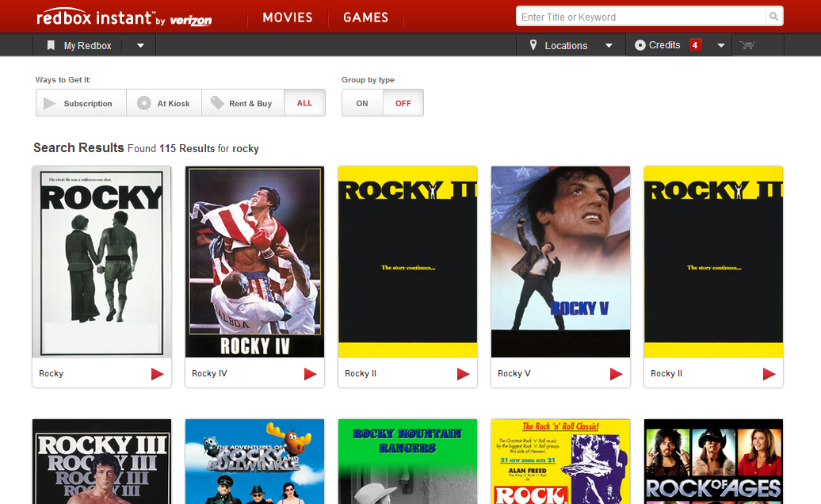Click the Credits disc icon
This screenshot has width=821, height=504.
coord(640,45)
